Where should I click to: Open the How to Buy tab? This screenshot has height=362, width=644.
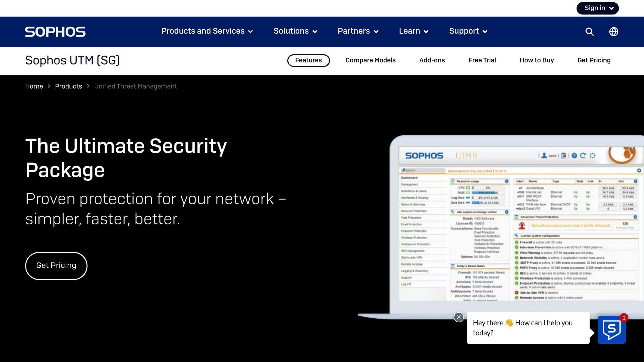[x=536, y=60]
